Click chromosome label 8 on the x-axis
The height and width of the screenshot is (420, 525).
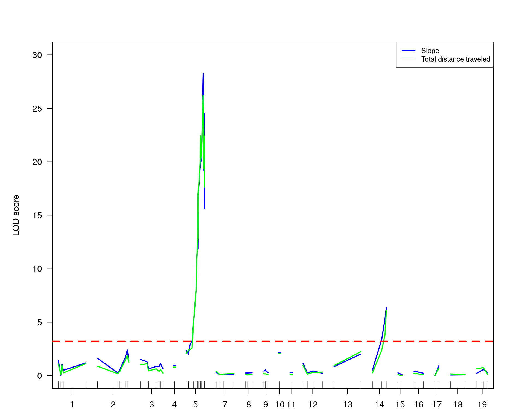pyautogui.click(x=249, y=404)
